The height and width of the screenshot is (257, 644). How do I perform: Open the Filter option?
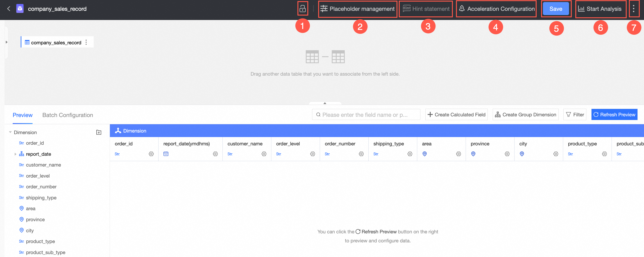575,115
